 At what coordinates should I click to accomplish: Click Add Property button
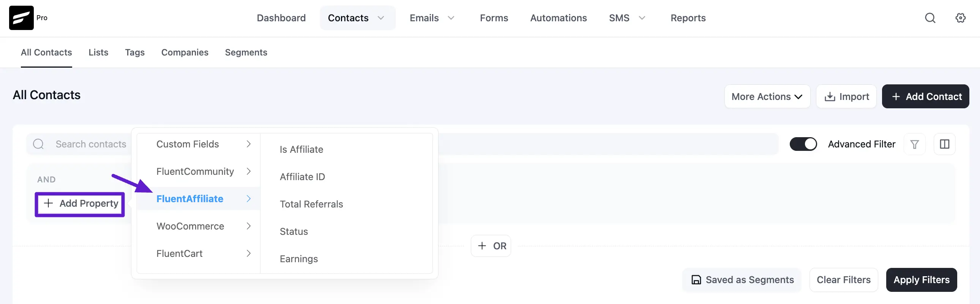[80, 204]
